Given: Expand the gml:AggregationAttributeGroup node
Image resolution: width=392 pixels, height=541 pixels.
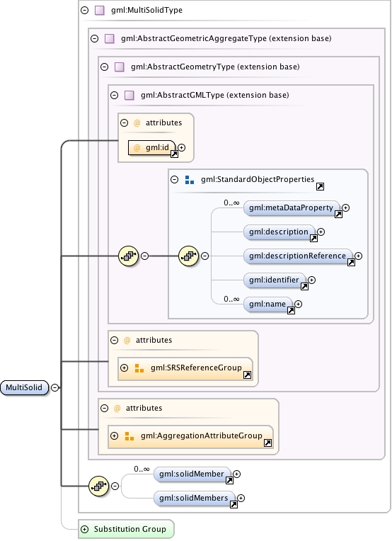Looking at the screenshot, I should tap(114, 435).
